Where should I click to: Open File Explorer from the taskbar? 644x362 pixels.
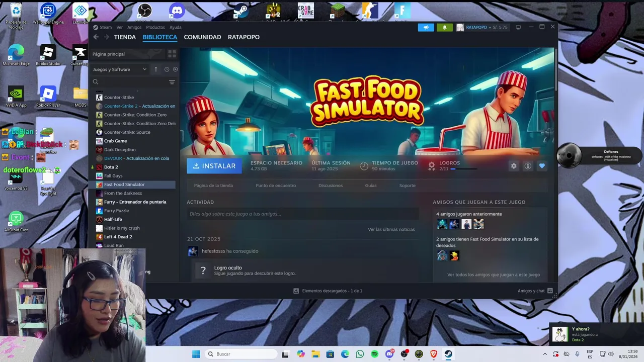(315, 354)
